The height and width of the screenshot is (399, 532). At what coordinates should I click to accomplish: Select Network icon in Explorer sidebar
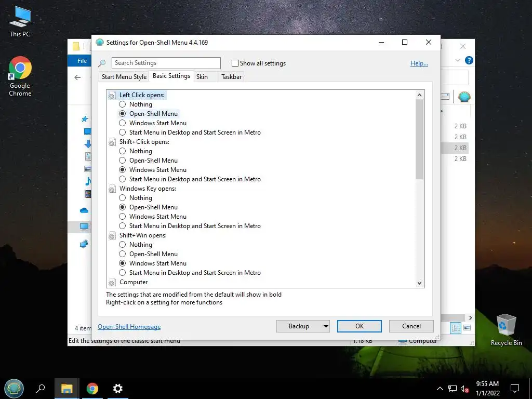(84, 244)
